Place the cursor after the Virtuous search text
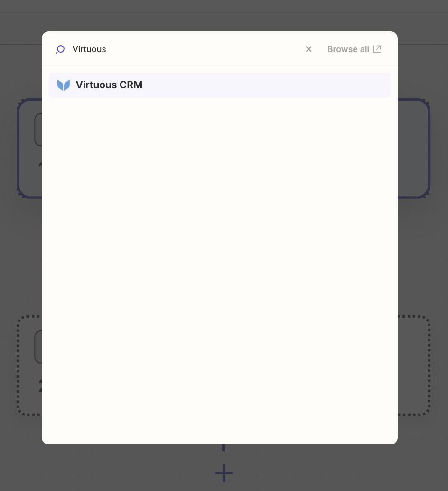 [x=107, y=49]
